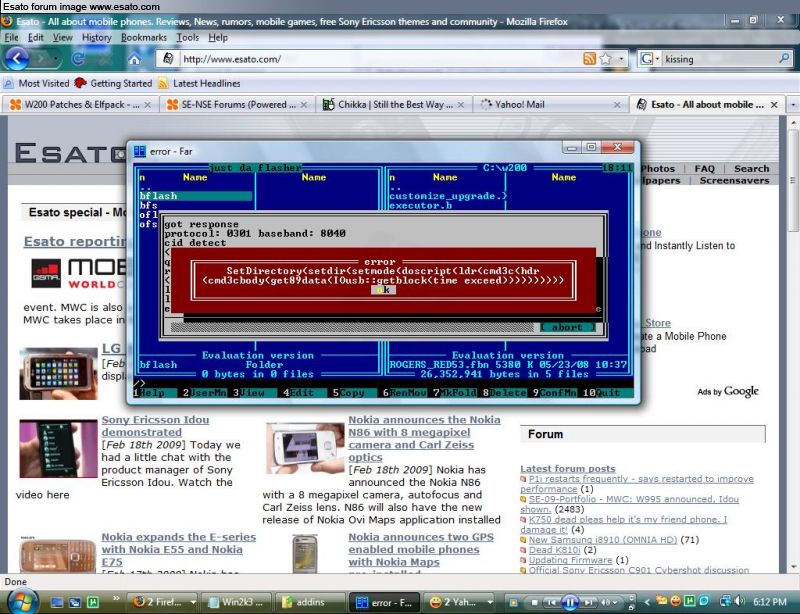Pause playback on taskbar media player
800x614 pixels.
(x=569, y=602)
